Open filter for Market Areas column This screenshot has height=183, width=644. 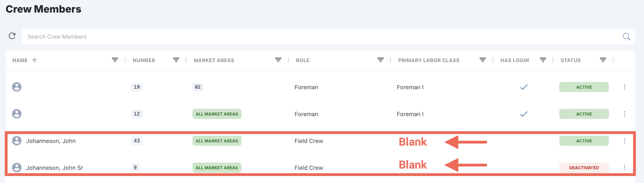click(278, 60)
